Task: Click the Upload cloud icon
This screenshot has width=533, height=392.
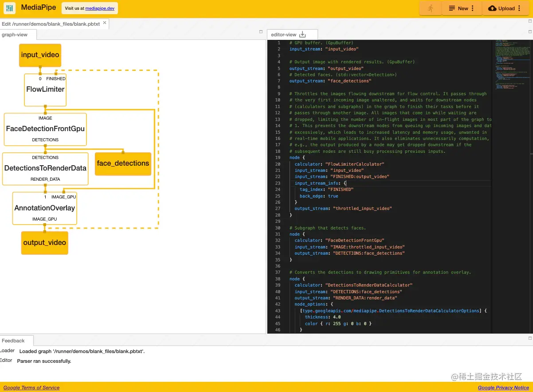Action: 492,8
